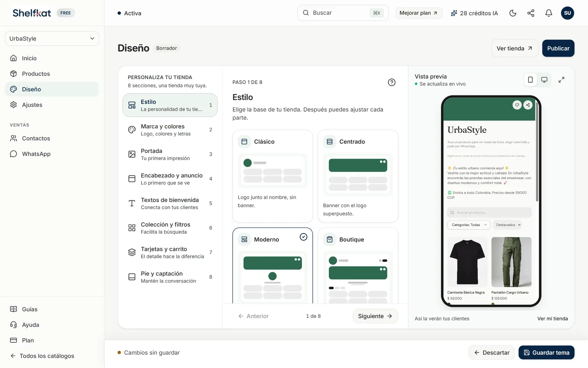Open the UrbaStyle store dropdown
This screenshot has height=368, width=588.
click(x=52, y=39)
